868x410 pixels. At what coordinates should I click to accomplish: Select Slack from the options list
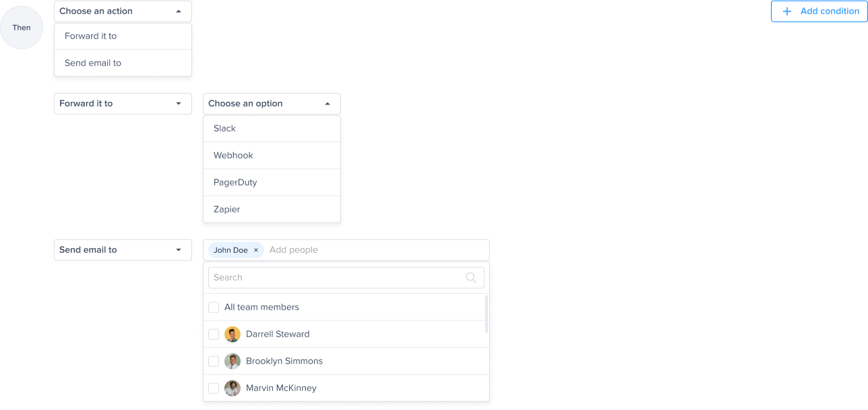click(x=272, y=129)
